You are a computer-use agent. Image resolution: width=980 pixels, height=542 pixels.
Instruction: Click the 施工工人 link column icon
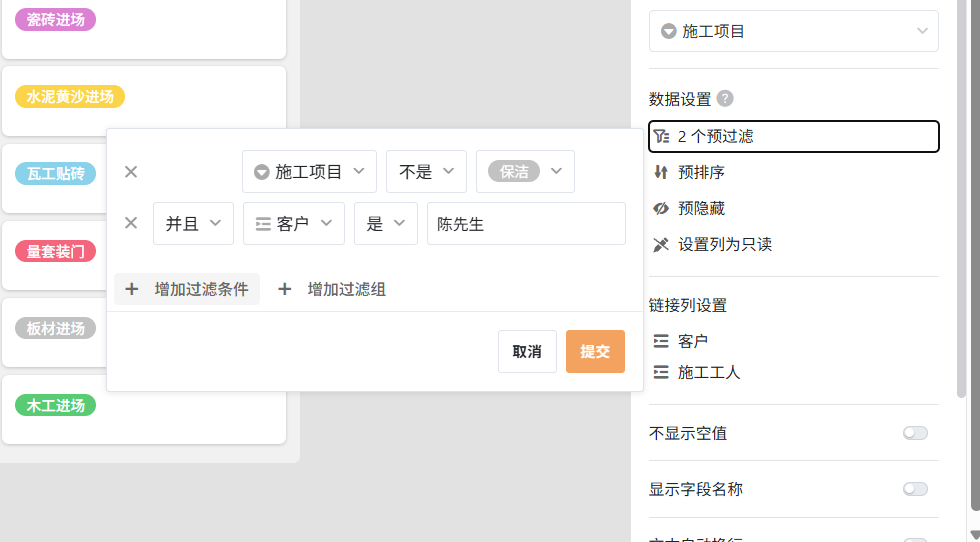click(660, 372)
